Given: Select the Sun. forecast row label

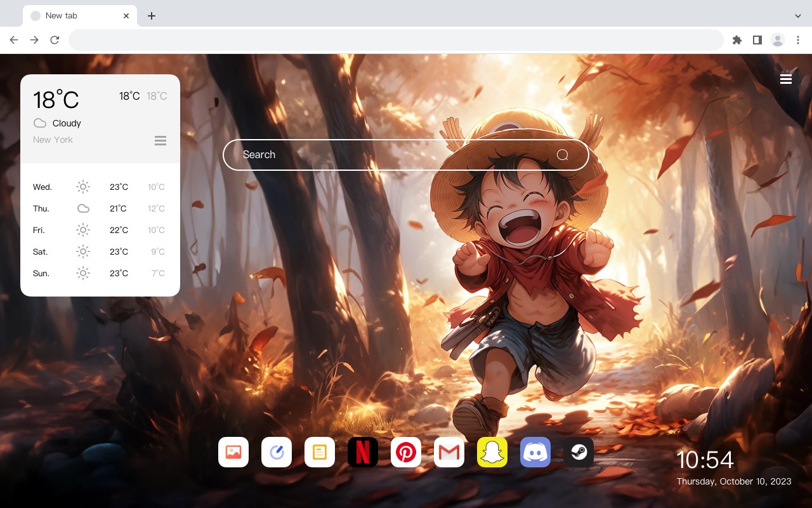Looking at the screenshot, I should coord(41,274).
